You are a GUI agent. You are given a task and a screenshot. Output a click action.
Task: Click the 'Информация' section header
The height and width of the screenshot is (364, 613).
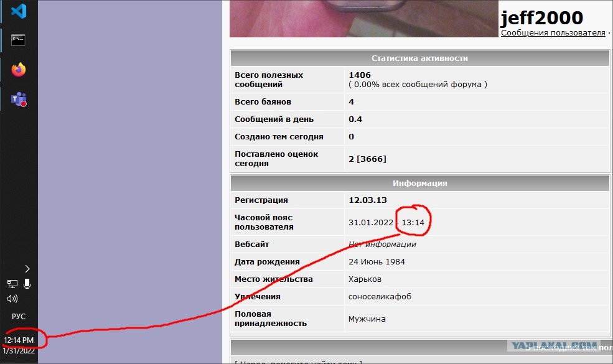tap(419, 183)
